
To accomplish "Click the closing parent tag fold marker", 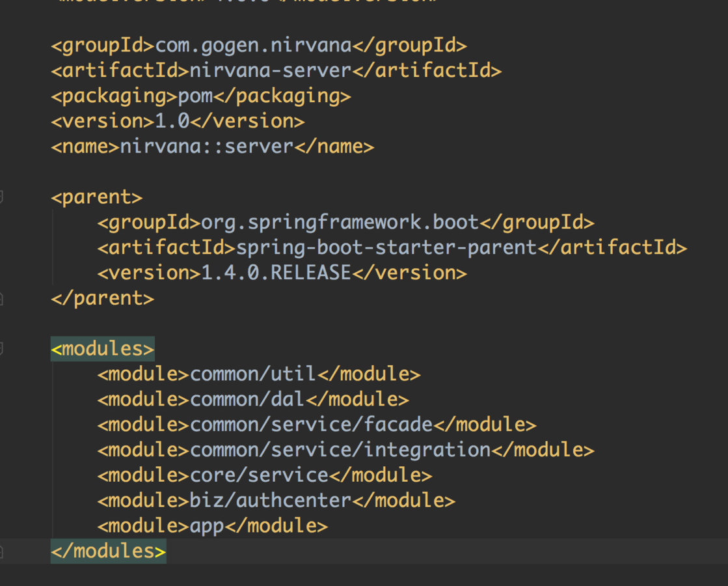I will [x=1, y=298].
